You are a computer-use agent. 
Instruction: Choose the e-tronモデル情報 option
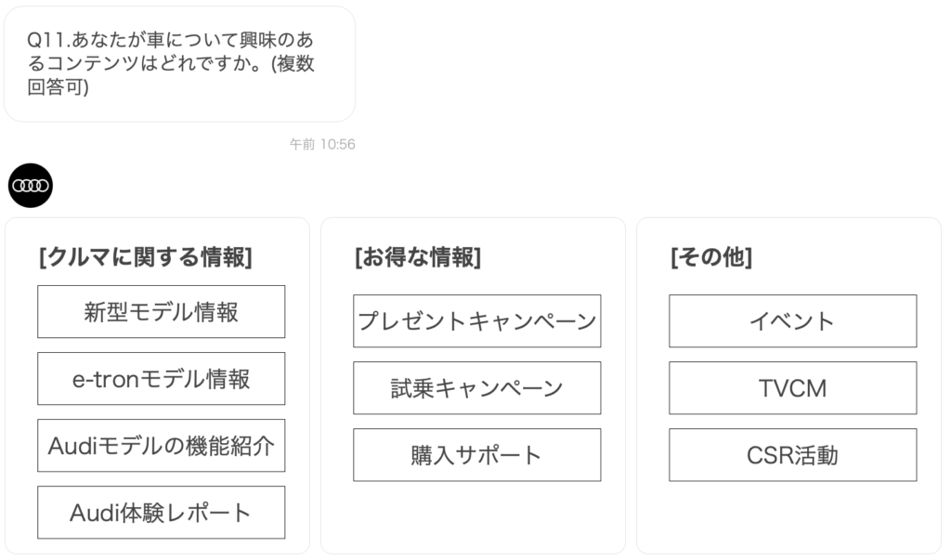[162, 379]
